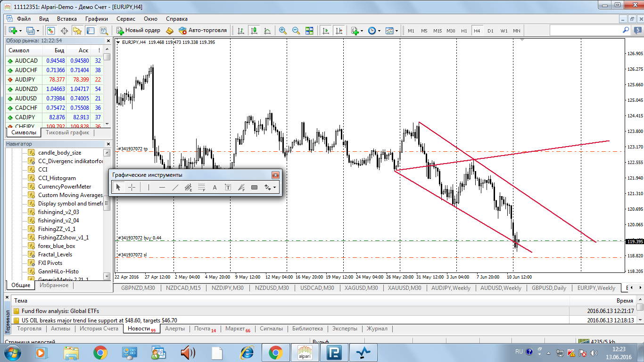Open the Сервис menu
Image resolution: width=644 pixels, height=362 pixels.
pos(126,19)
